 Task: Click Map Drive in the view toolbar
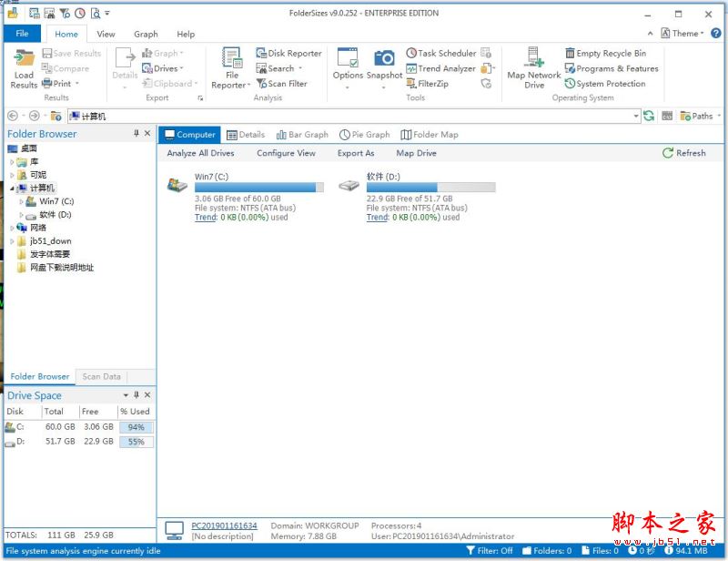pyautogui.click(x=416, y=153)
